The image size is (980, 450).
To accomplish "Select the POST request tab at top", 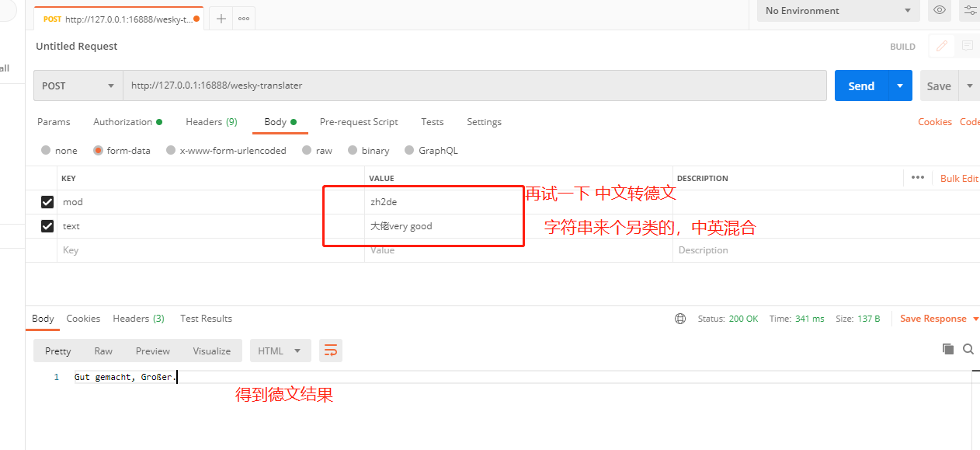I will point(118,19).
